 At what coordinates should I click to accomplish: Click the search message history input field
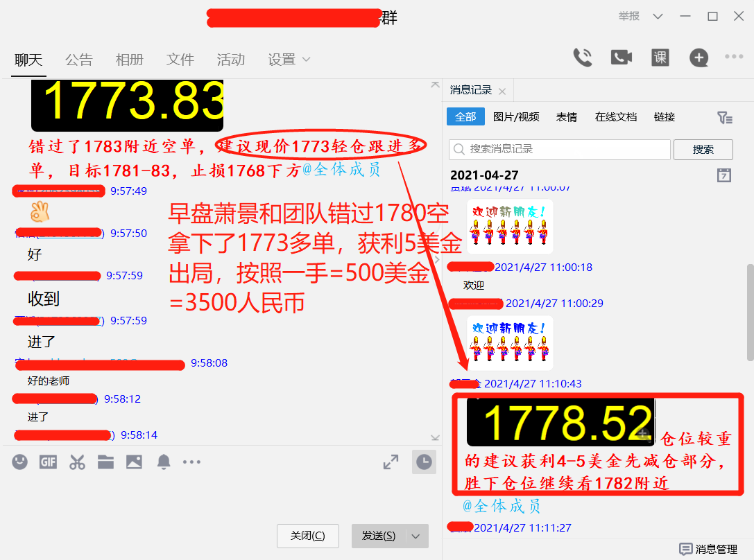[560, 149]
